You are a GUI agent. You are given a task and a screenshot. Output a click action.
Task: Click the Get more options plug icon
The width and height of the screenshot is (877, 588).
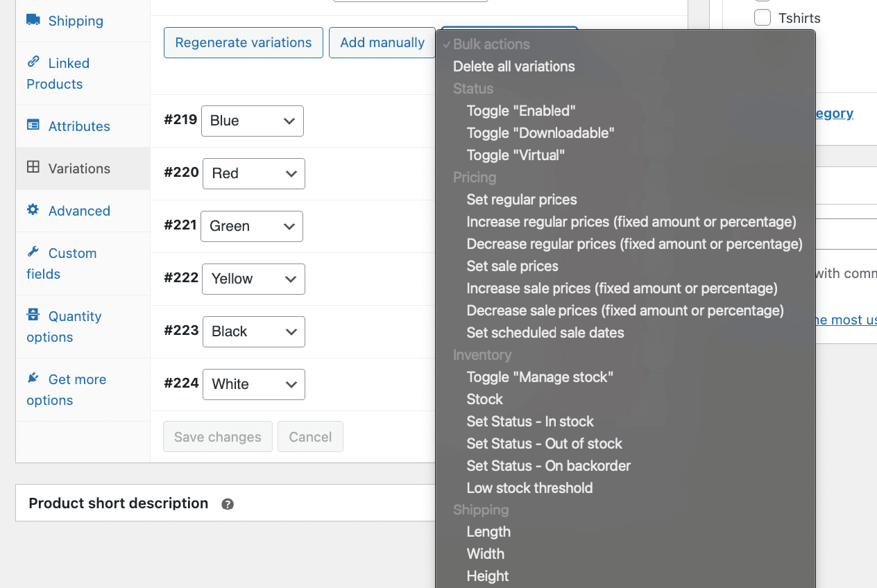[33, 378]
